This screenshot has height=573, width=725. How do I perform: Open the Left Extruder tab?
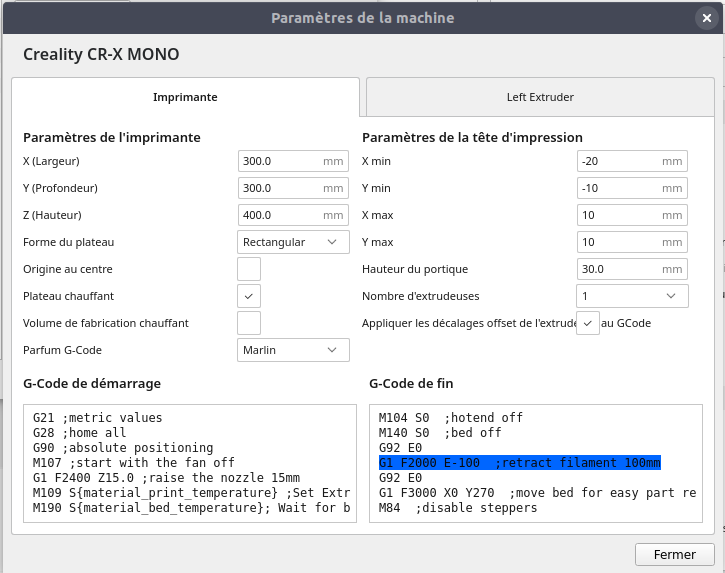point(540,97)
